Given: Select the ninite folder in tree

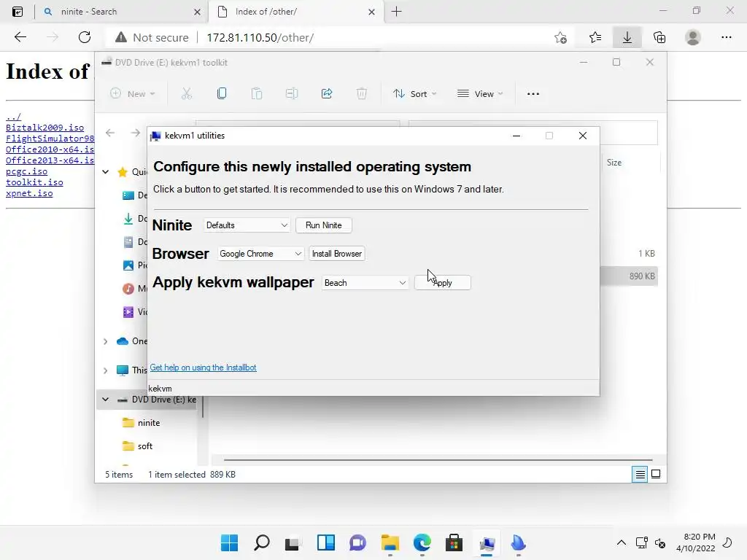Looking at the screenshot, I should 141,423.
